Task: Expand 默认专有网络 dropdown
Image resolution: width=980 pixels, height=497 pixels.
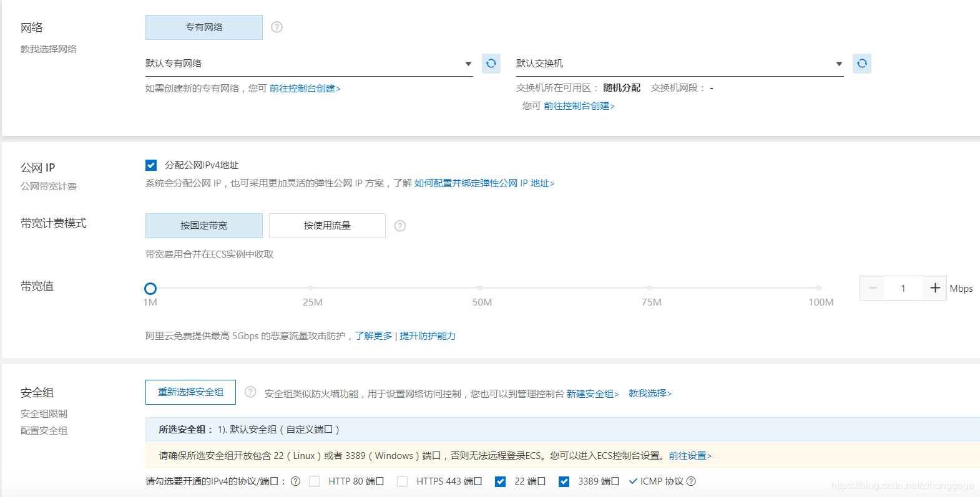Action: [309, 64]
